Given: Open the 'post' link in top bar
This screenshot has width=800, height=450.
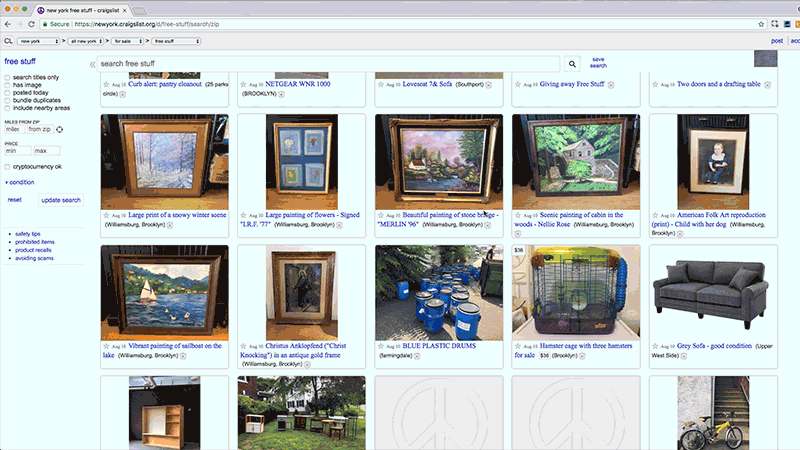Looking at the screenshot, I should pos(776,41).
